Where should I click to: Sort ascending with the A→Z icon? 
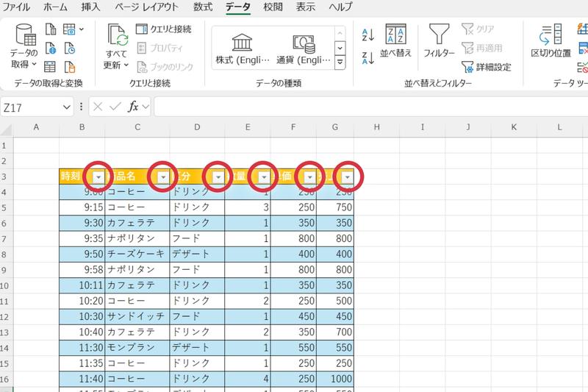(368, 35)
